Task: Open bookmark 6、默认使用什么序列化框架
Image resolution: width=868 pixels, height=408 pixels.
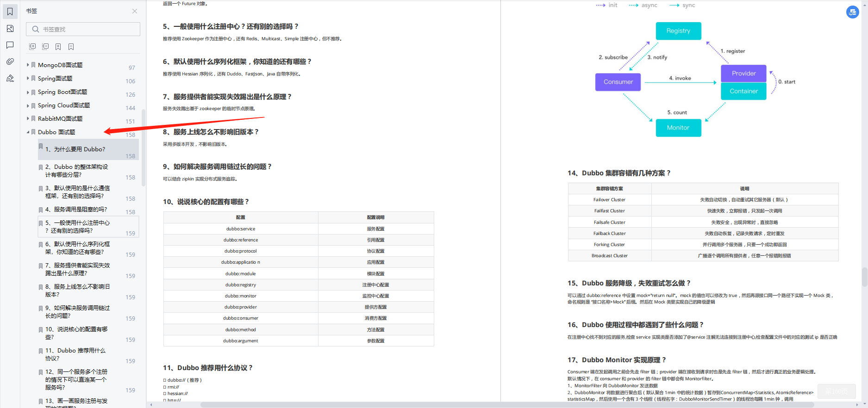Action: click(77, 248)
